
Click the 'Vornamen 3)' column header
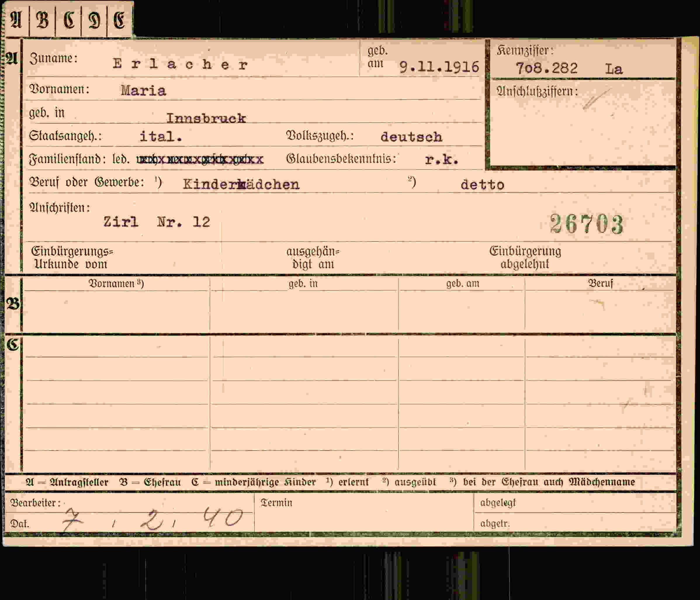(116, 283)
